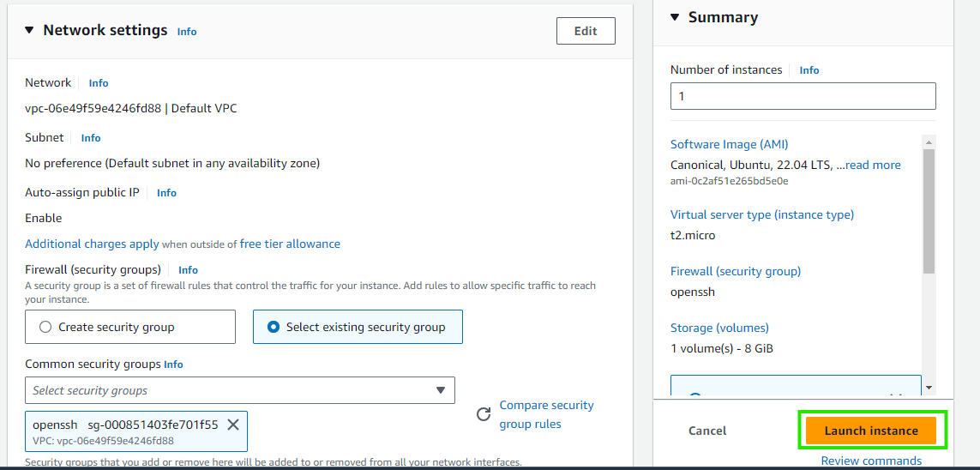The width and height of the screenshot is (980, 470).
Task: Collapse the Network settings section
Action: pyautogui.click(x=29, y=30)
